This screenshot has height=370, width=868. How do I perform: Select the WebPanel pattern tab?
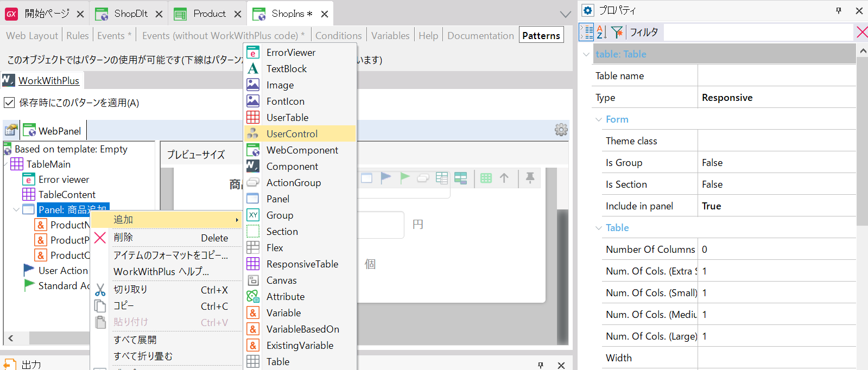[53, 131]
